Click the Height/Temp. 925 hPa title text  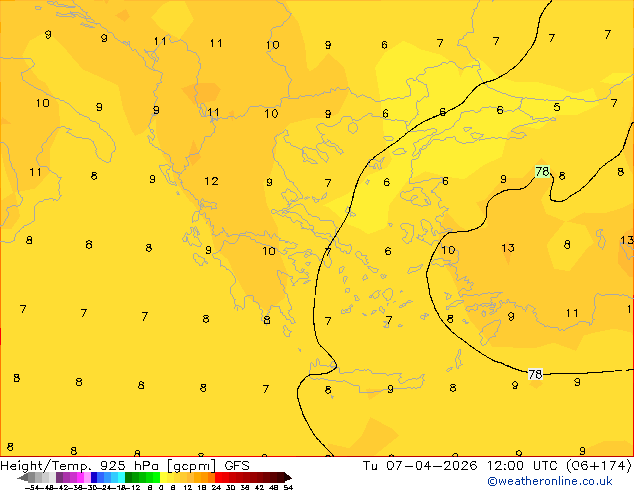80,466
